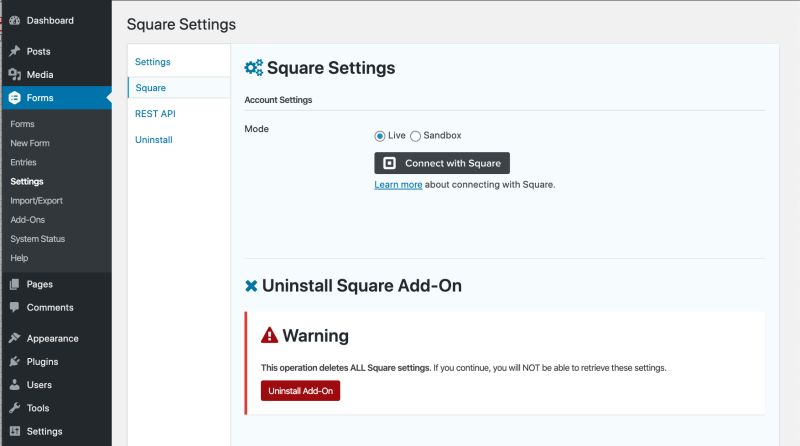
Task: Open System Status submenu item
Action: pyautogui.click(x=38, y=239)
